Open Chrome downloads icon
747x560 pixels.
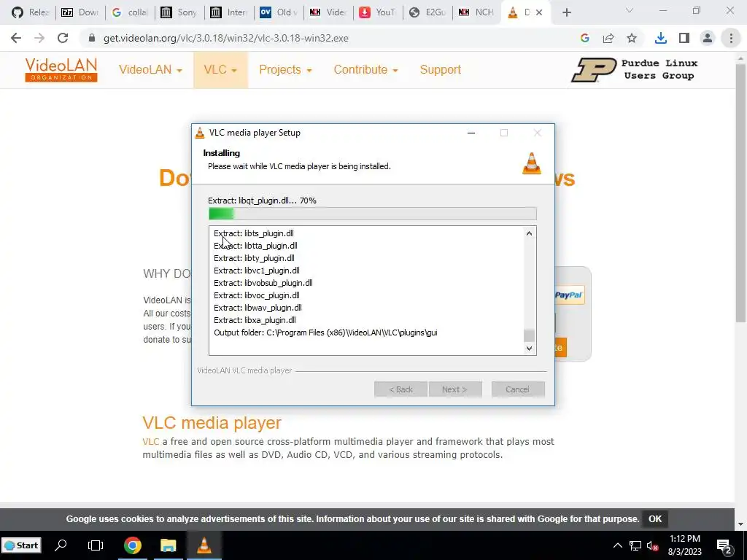(x=661, y=38)
